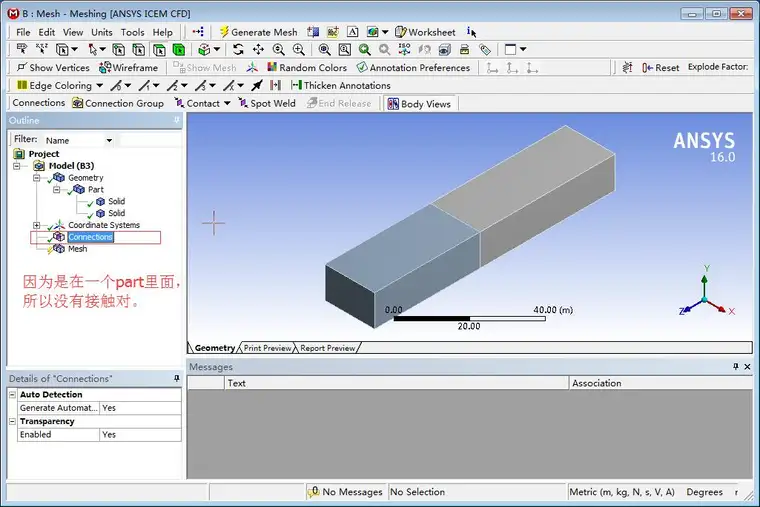Reset the explode factor
760x507 pixels.
tap(661, 68)
